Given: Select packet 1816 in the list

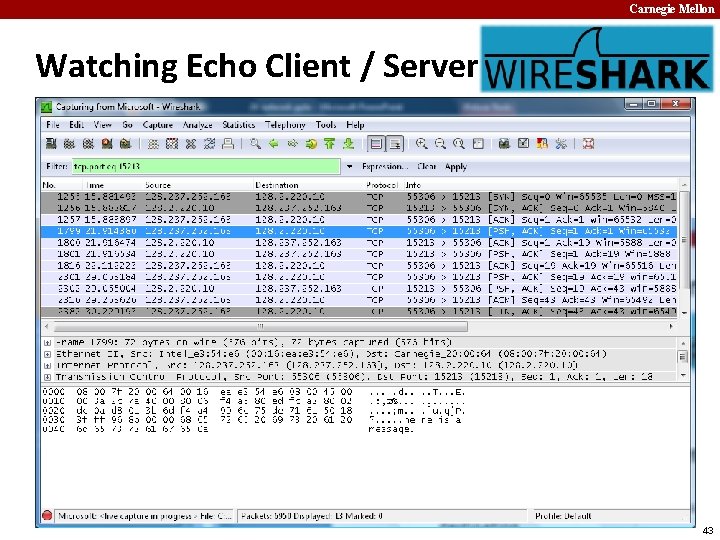Looking at the screenshot, I should click(x=359, y=266).
